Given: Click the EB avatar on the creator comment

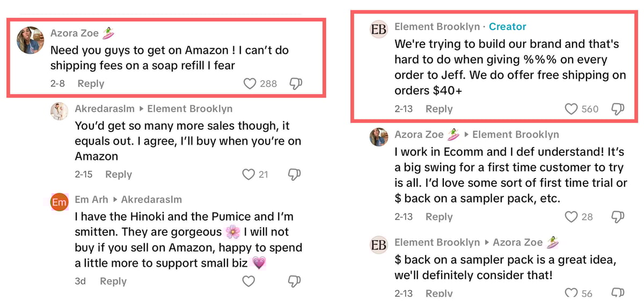Looking at the screenshot, I should coord(379,30).
